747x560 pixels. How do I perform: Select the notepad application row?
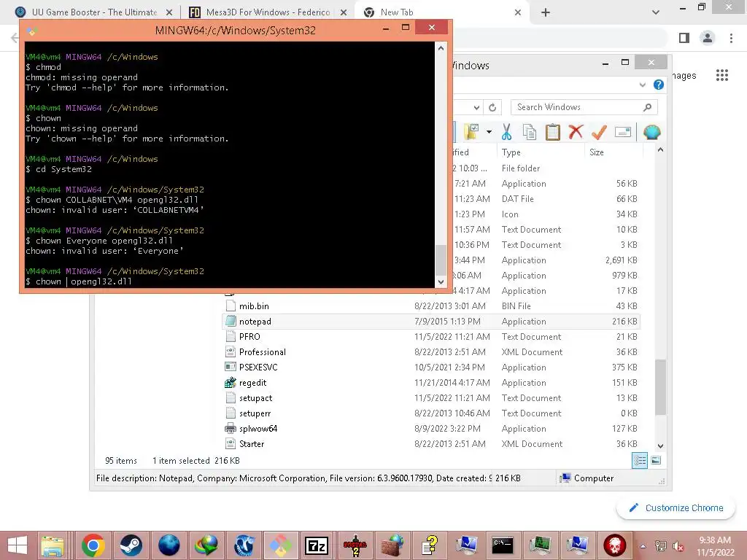pos(431,322)
